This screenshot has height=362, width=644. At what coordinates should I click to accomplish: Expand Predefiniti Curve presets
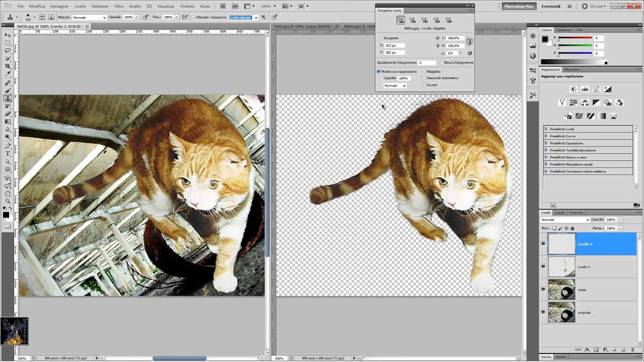546,136
